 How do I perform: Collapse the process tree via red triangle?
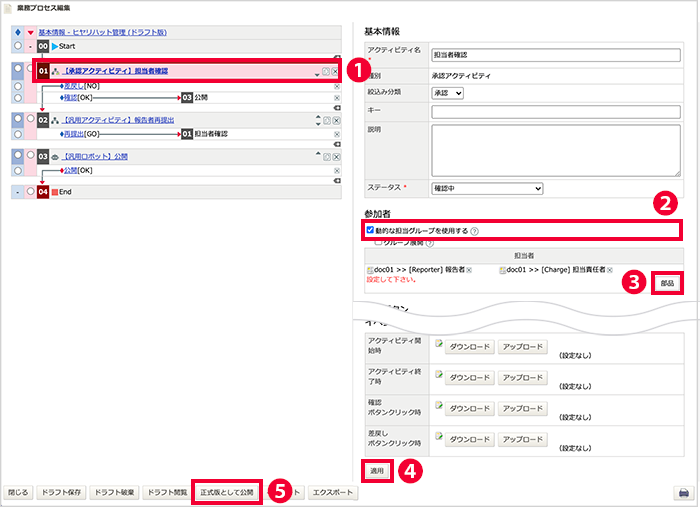[x=30, y=33]
